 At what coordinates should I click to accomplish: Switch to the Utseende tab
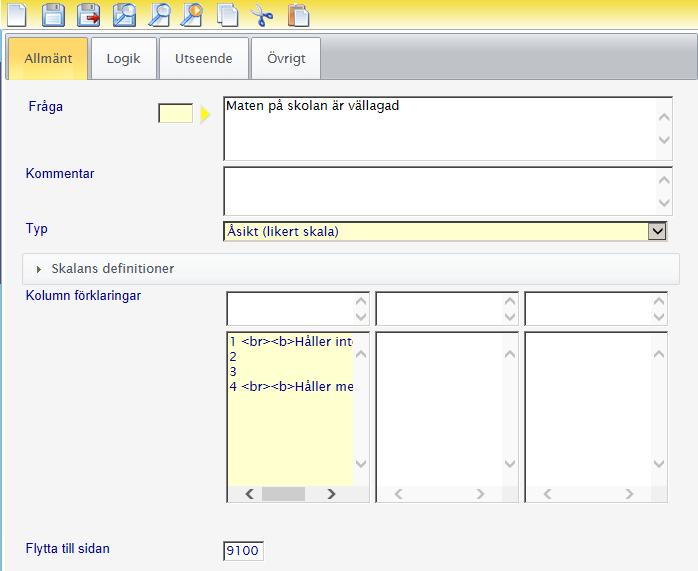203,58
